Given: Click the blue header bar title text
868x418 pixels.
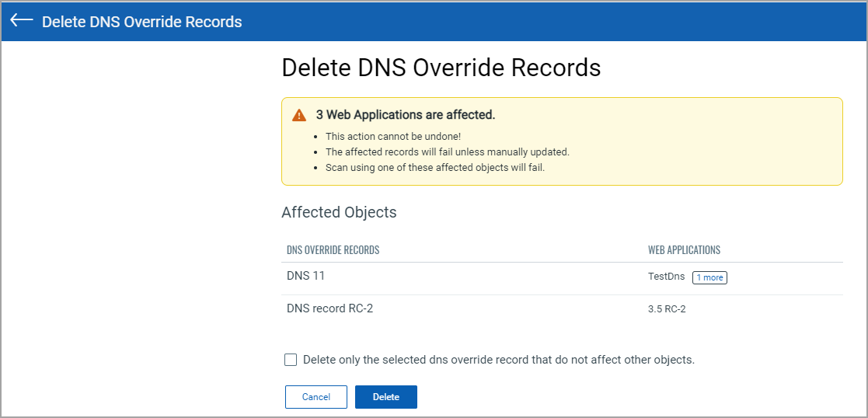Looking at the screenshot, I should click(141, 22).
